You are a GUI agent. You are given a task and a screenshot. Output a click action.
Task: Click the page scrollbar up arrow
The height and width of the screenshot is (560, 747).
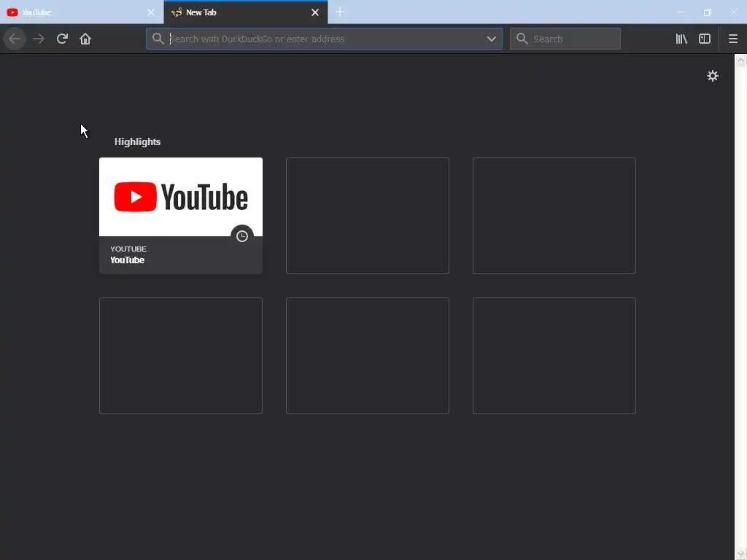tap(740, 60)
